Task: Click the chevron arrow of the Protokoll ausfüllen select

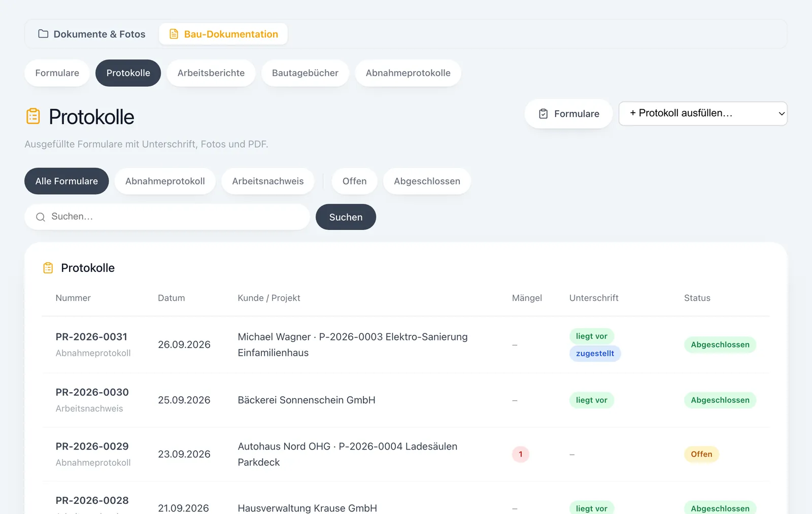Action: click(x=782, y=114)
